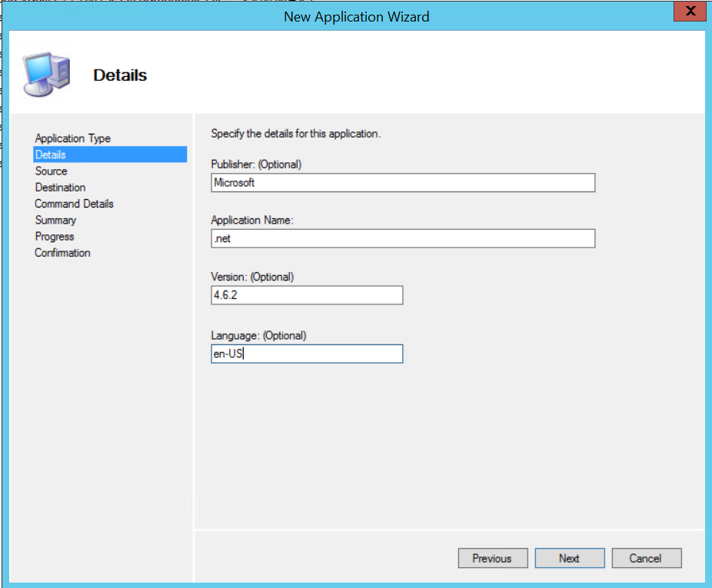Focus the Language field containing en-US
Viewport: 712px width, 588px height.
307,354
